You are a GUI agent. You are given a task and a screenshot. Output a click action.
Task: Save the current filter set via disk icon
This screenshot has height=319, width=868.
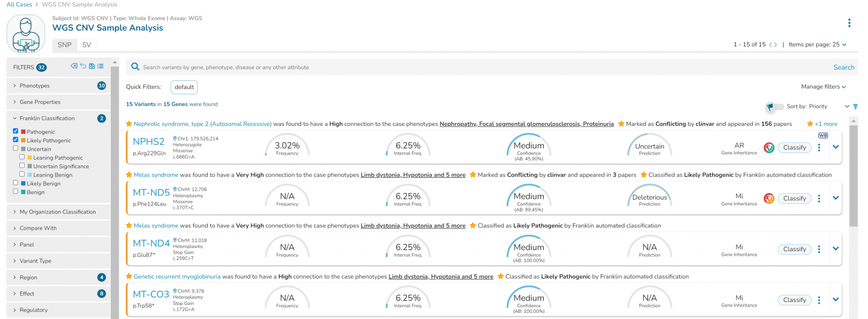pos(92,66)
